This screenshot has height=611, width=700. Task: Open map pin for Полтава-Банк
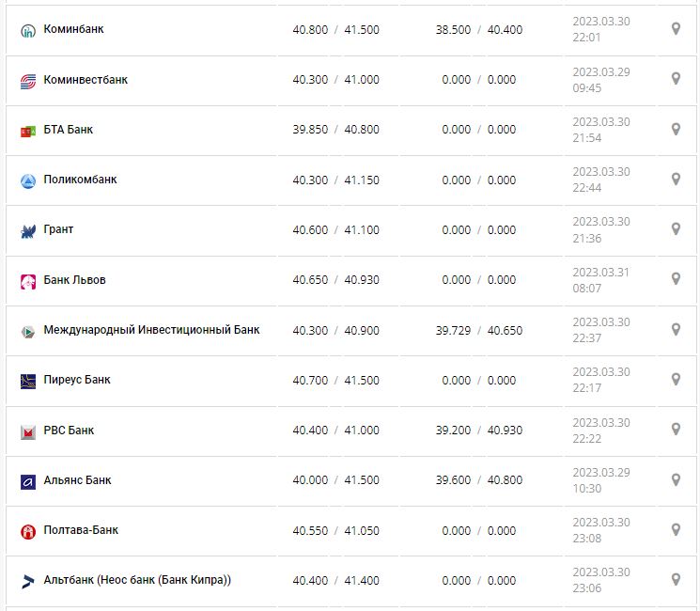pyautogui.click(x=675, y=529)
